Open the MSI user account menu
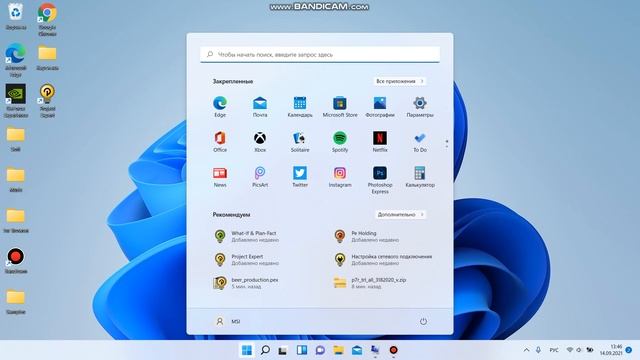The image size is (640, 360). 227,321
